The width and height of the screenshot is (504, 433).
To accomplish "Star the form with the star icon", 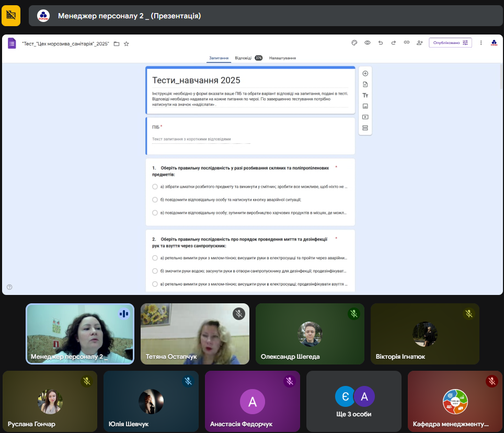I will click(126, 44).
